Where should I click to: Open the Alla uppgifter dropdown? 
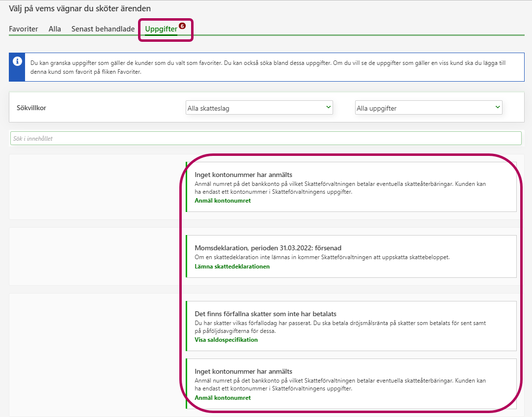click(428, 108)
